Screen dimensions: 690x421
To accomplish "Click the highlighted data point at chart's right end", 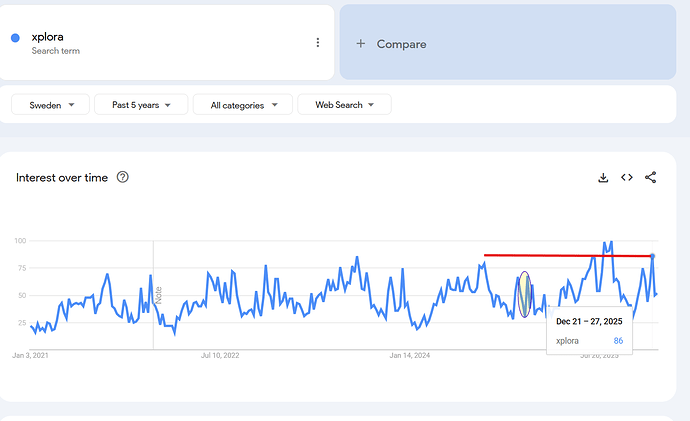I will coord(652,257).
